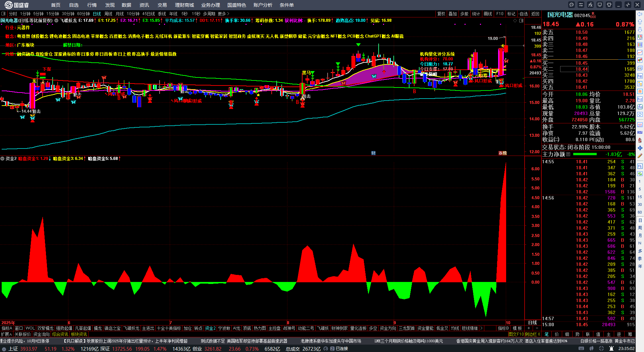Click the 条件单 menu

point(287,5)
